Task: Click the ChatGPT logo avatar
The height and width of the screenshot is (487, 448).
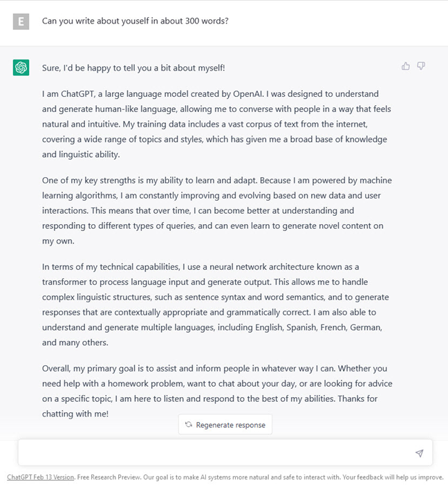Action: point(21,68)
